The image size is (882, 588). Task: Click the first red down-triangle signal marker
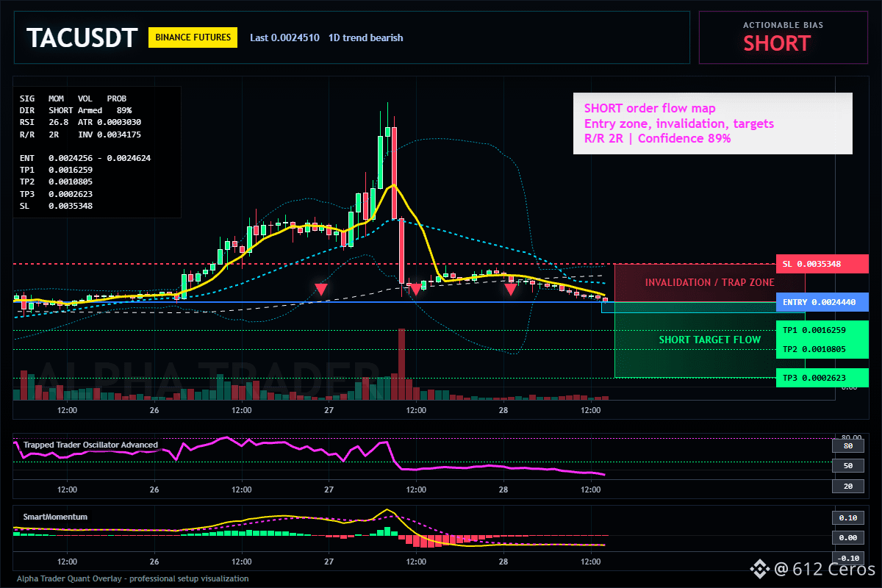click(321, 290)
